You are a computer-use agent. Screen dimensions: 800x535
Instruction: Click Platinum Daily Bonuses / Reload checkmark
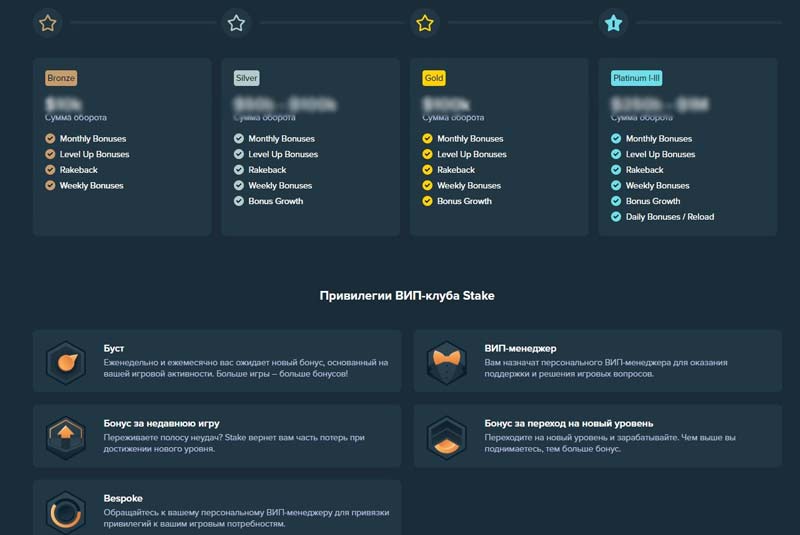tap(616, 217)
